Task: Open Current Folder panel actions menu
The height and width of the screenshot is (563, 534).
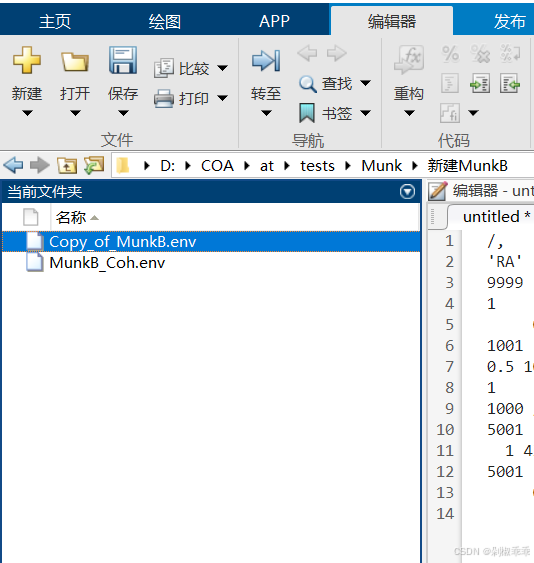Action: pos(408,191)
